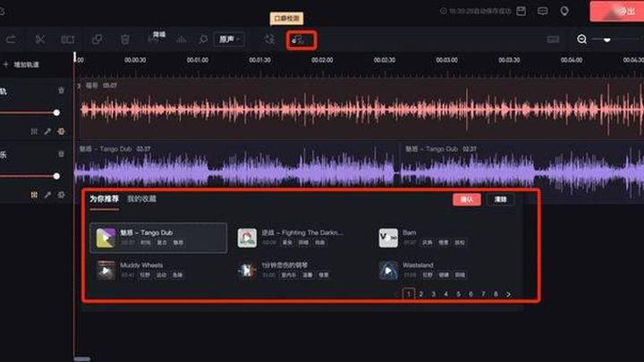644x362 pixels.
Task: Click the copy clips icon in toolbar
Action: (97, 39)
